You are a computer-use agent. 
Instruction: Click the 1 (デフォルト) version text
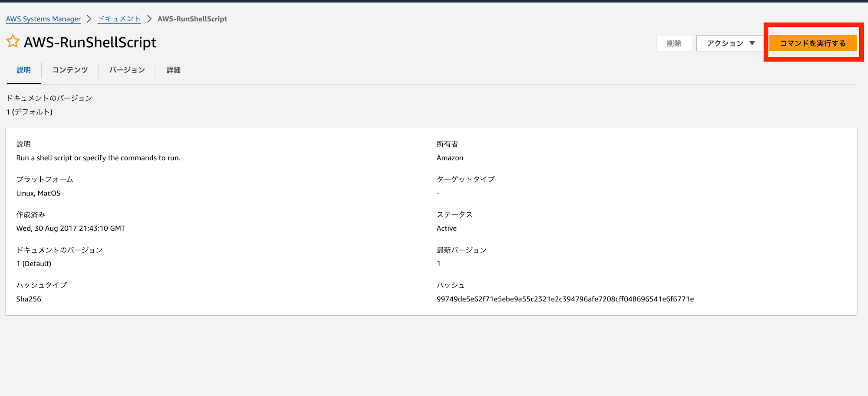[x=30, y=112]
